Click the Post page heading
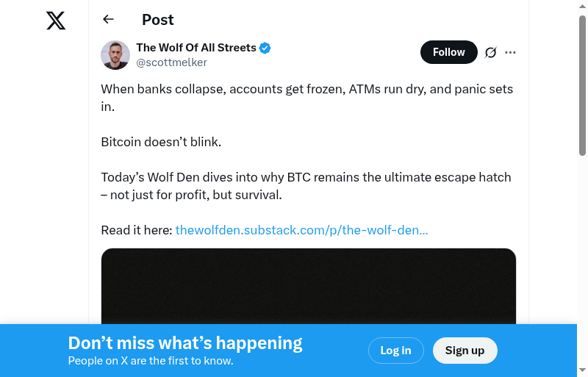Viewport: 588px width, 377px height. 158,20
